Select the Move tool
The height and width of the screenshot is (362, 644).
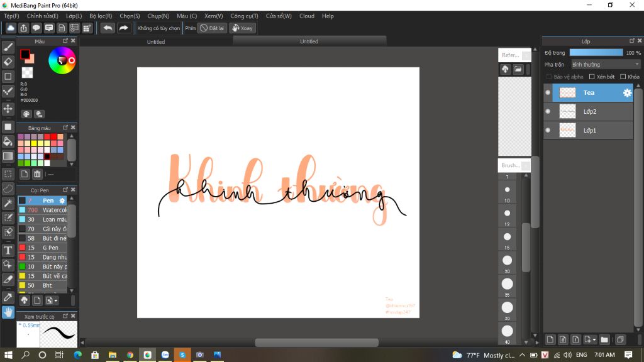coord(8,109)
